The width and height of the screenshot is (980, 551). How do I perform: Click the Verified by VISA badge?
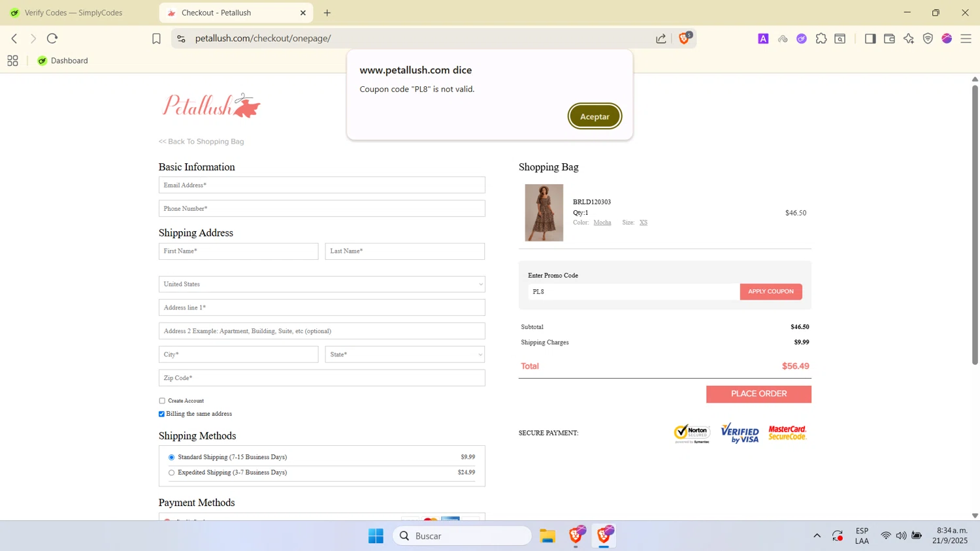(740, 433)
